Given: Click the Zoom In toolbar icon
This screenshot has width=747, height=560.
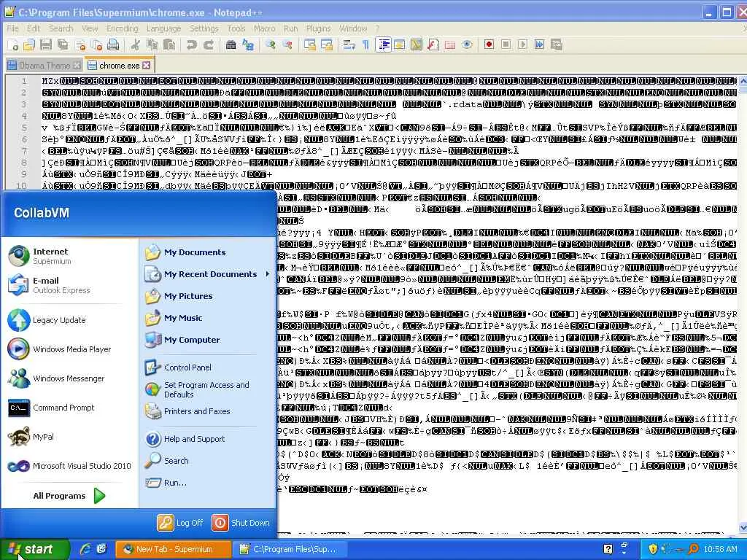Looking at the screenshot, I should click(271, 44).
